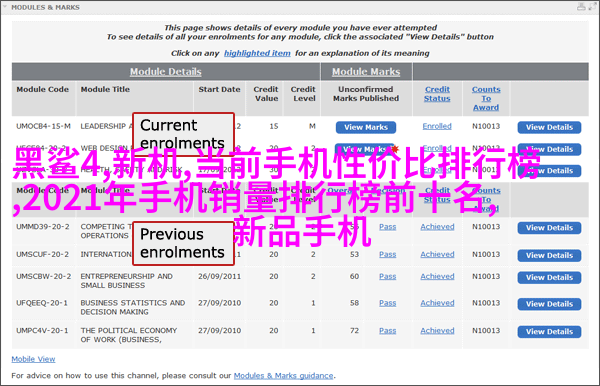Click Start Date column header above UMOCB4-15-M
Viewport: 600px width, 386px height.
tap(219, 90)
